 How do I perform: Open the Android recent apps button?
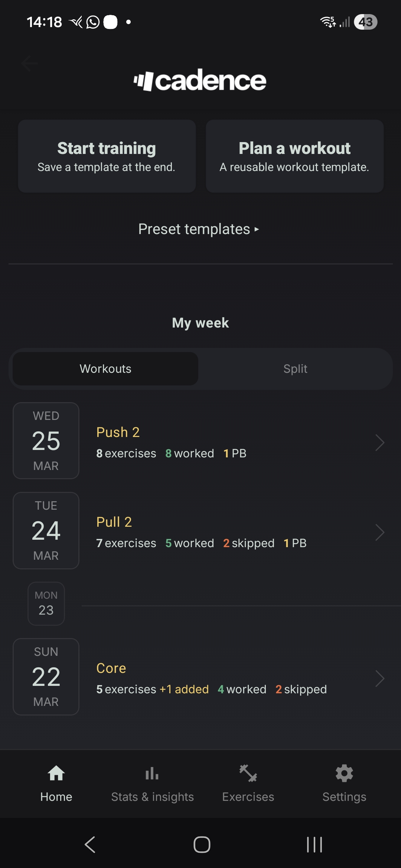(314, 844)
